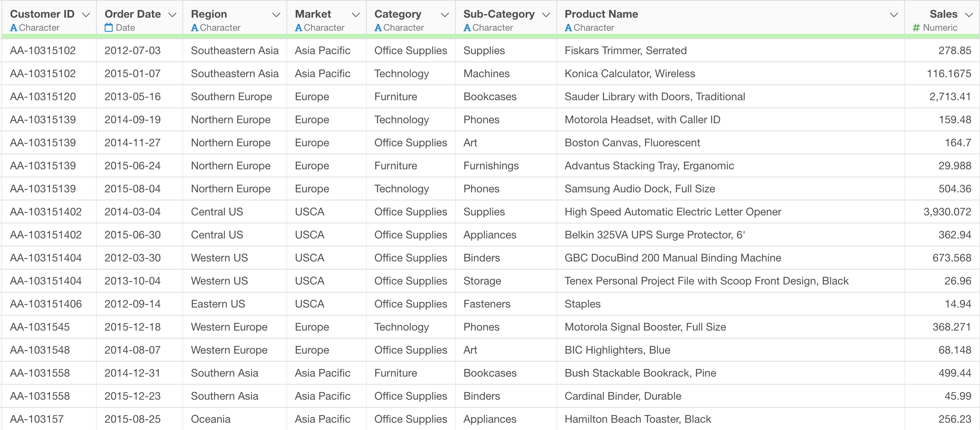The height and width of the screenshot is (430, 980).
Task: Open the Sub-Category column dropdown chevron
Action: [x=546, y=15]
